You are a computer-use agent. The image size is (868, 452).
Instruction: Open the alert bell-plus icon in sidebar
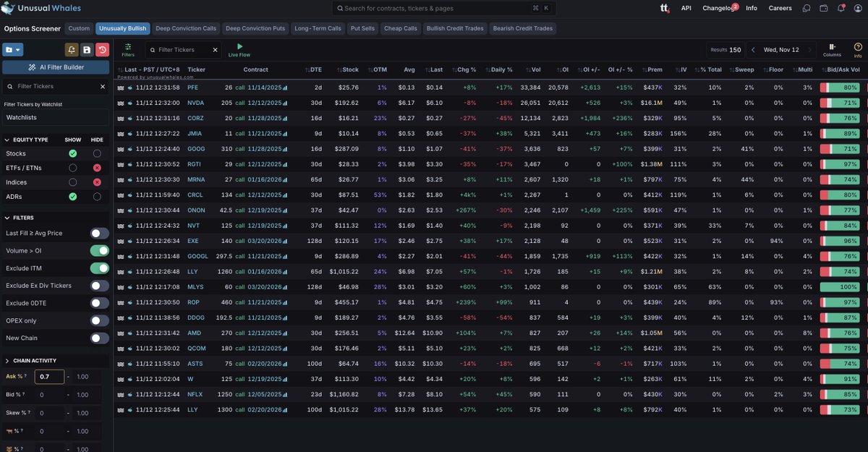pos(71,50)
